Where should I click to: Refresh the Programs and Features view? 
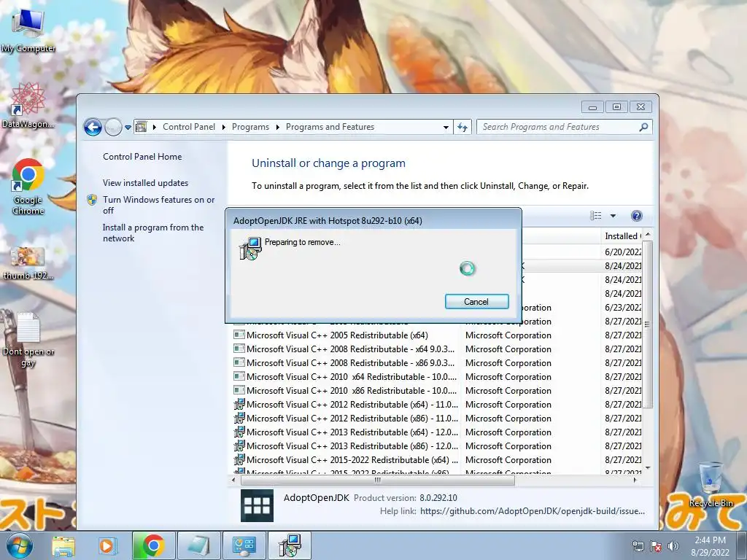click(x=462, y=127)
